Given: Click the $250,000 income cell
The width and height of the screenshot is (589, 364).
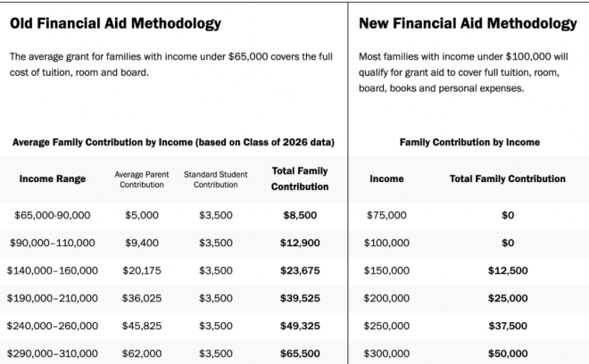Looking at the screenshot, I should pos(386,326).
